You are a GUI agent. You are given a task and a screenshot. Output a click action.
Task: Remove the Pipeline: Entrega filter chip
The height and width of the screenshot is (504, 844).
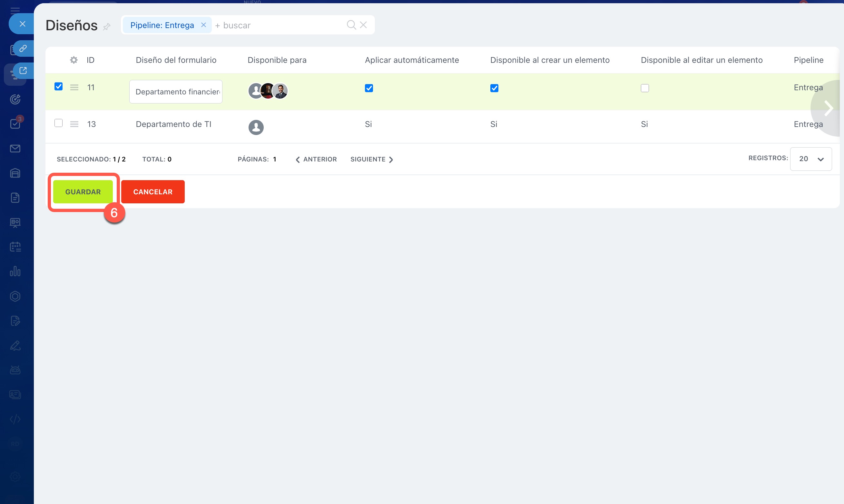coord(203,25)
